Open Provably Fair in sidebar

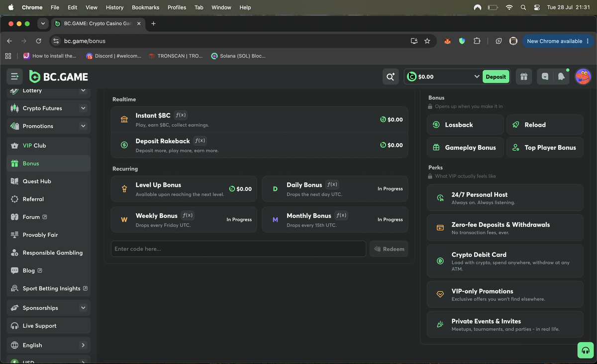point(49,235)
